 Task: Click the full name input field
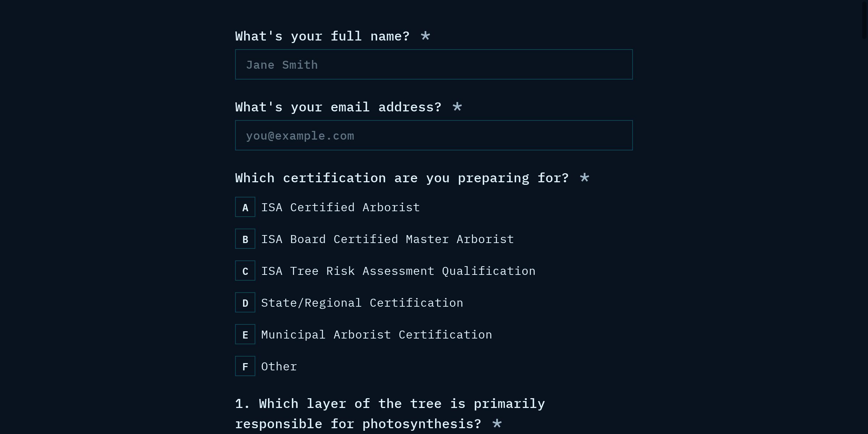tap(434, 65)
